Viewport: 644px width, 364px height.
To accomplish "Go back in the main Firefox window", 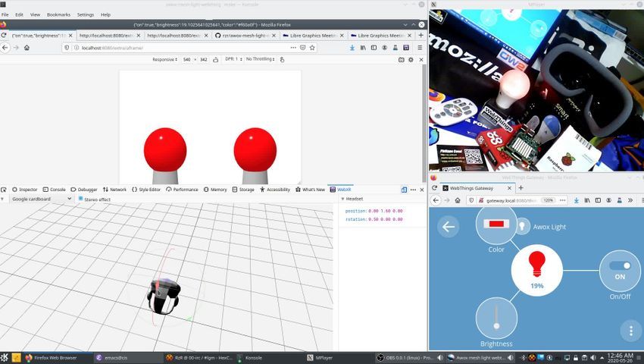I will coord(5,48).
